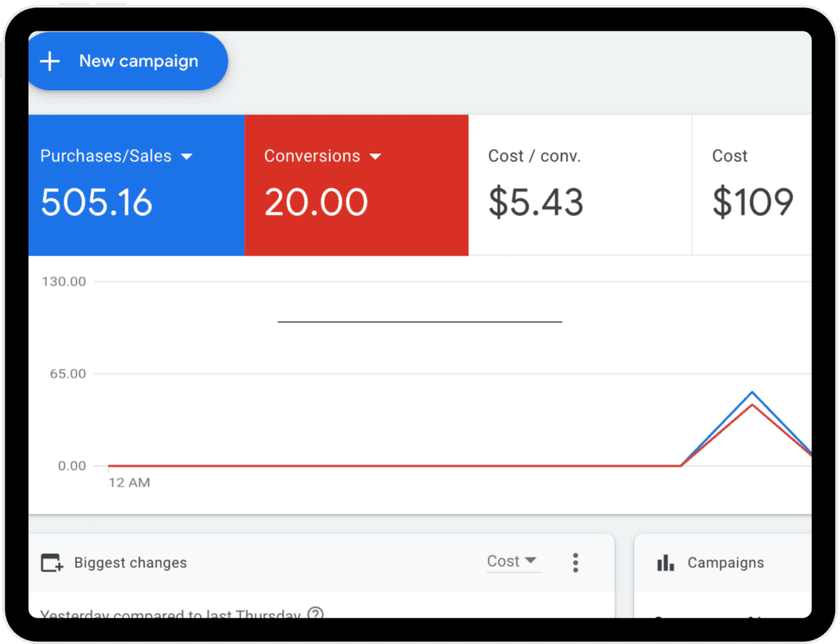Click the plus icon on New campaign

[x=49, y=61]
